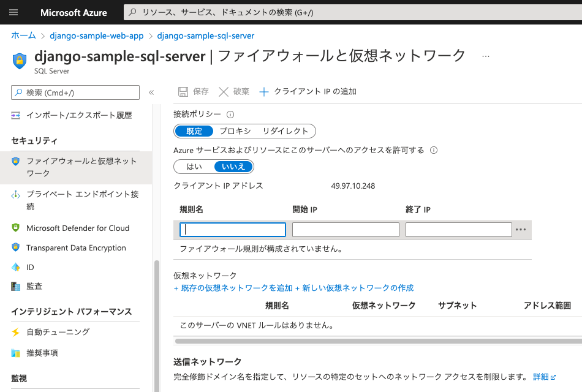Click the 仮想ネットワーク column header

point(384,306)
